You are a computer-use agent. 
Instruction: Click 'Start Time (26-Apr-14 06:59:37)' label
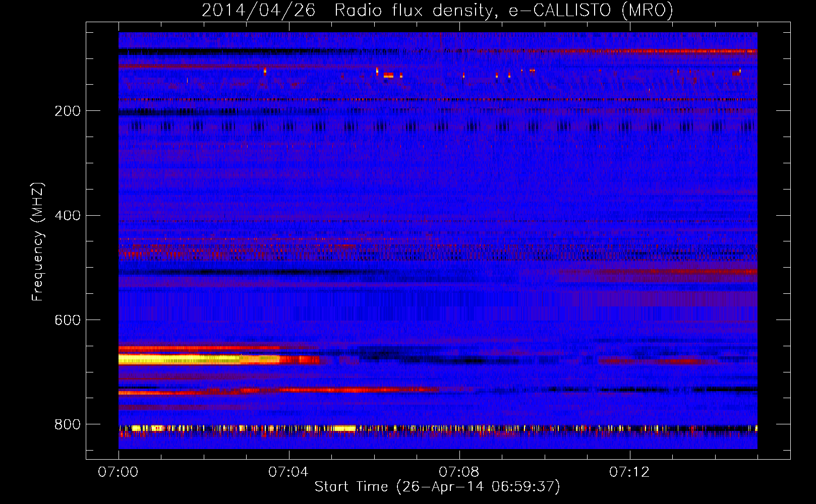coord(437,487)
